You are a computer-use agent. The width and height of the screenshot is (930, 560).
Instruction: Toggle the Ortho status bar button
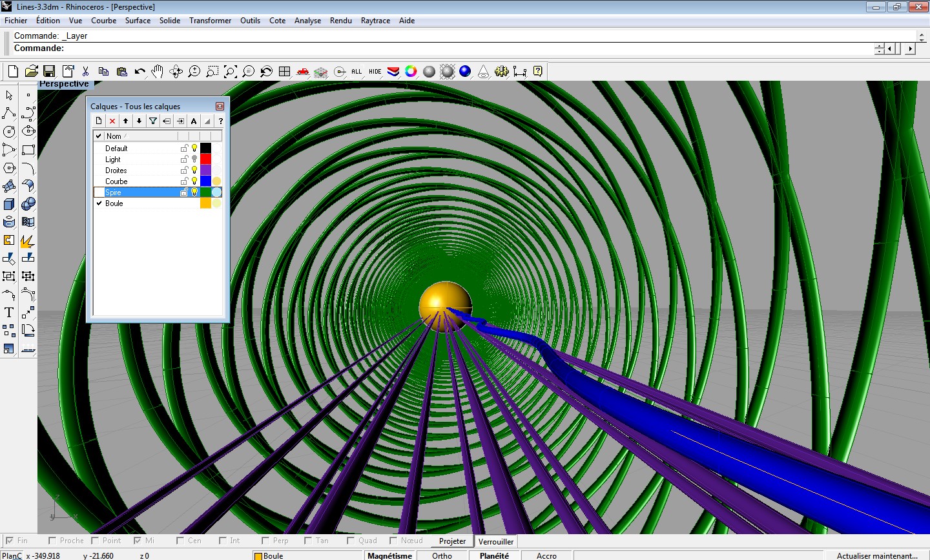click(442, 555)
